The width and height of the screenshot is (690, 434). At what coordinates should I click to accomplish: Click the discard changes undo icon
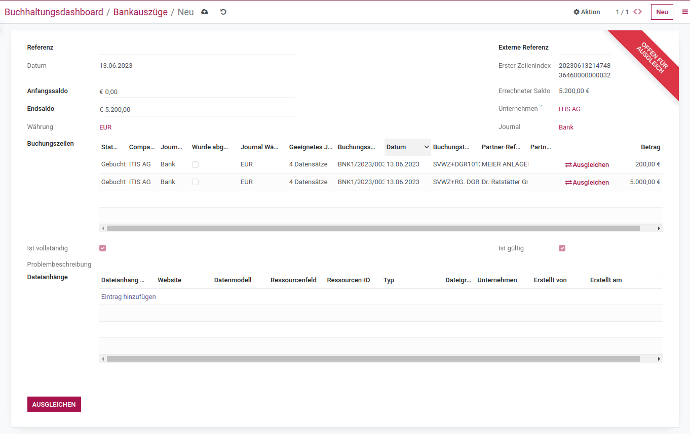(x=223, y=12)
